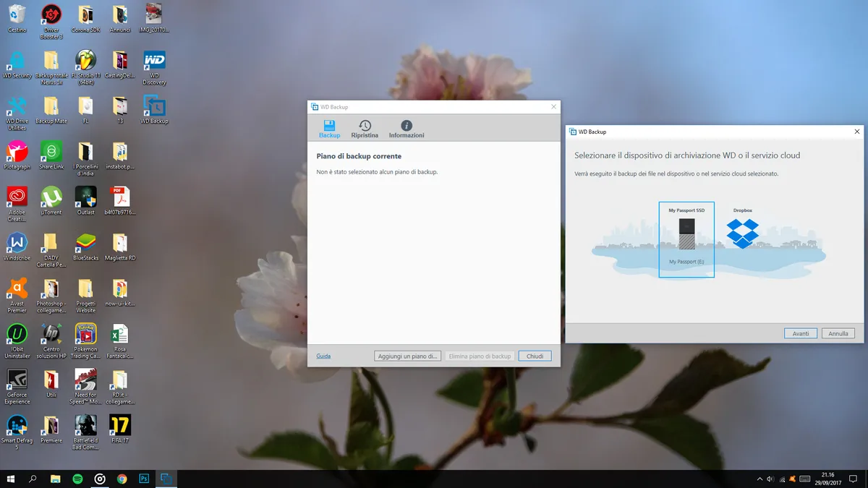Click the WD Backup taskbar button

coord(166,479)
